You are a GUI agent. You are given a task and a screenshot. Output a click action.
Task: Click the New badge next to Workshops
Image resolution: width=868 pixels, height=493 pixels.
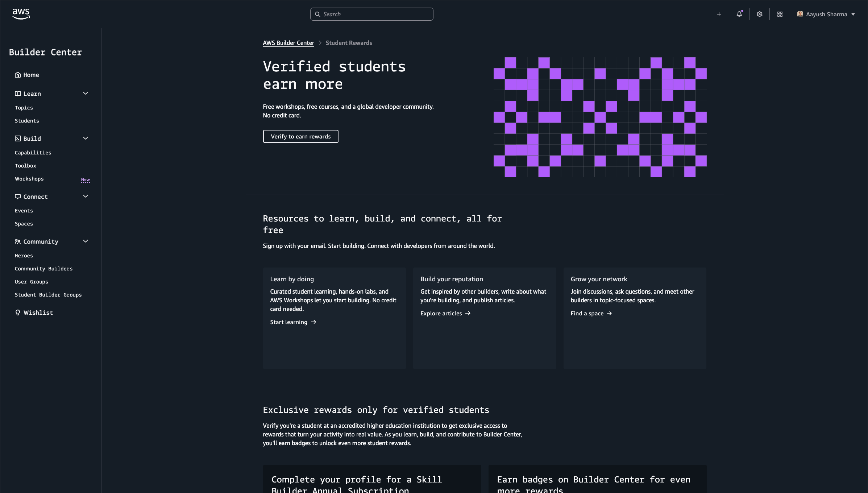coord(85,179)
